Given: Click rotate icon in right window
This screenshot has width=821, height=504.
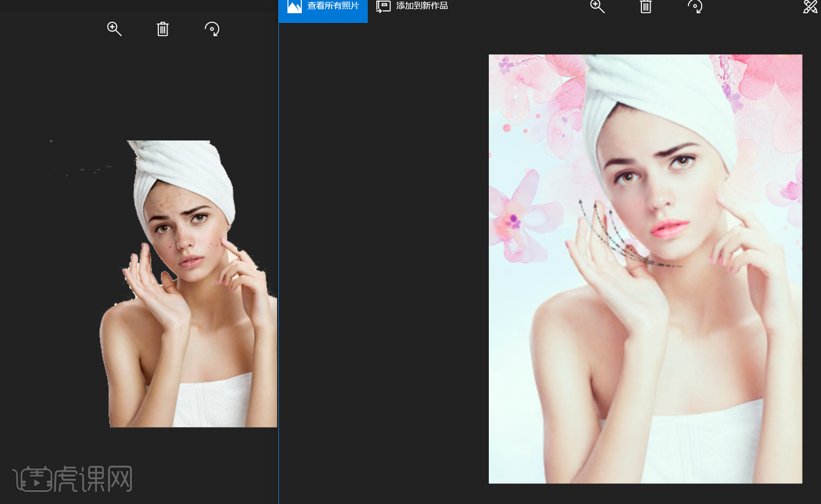Looking at the screenshot, I should click(x=695, y=6).
